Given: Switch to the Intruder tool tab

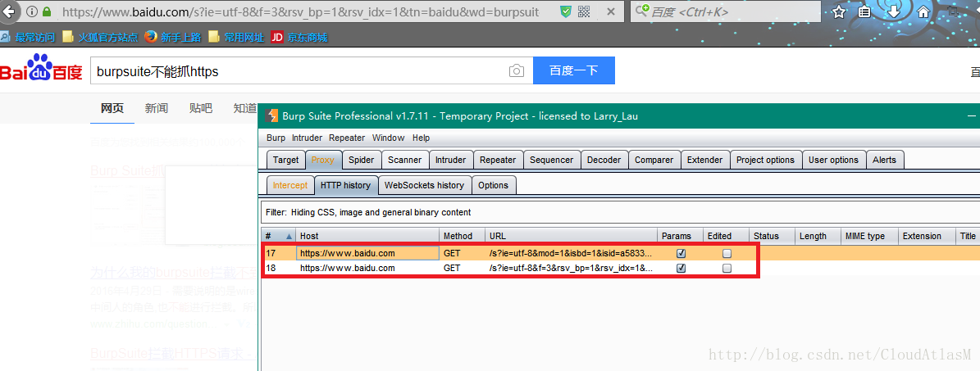Looking at the screenshot, I should 450,160.
